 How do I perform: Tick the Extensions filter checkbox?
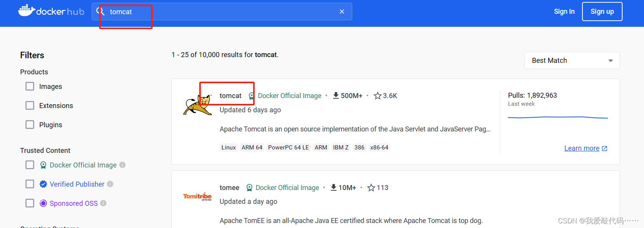[x=30, y=105]
